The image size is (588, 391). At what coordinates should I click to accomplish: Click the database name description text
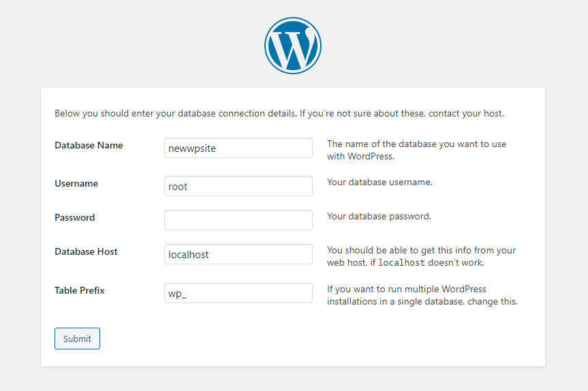[x=416, y=150]
